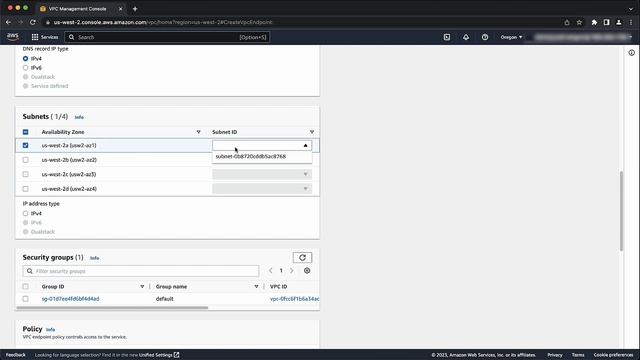Open the info panel icon at right edge
The image size is (640, 360).
(x=631, y=53)
